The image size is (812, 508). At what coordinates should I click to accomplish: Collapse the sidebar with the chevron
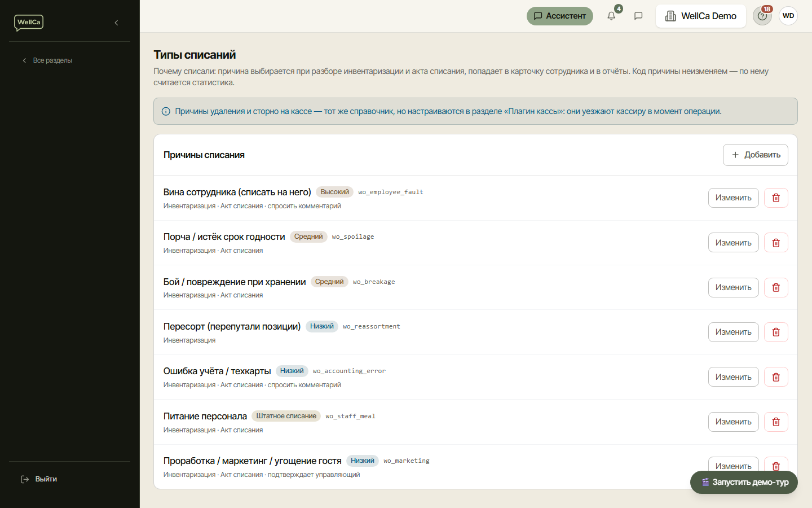click(116, 23)
